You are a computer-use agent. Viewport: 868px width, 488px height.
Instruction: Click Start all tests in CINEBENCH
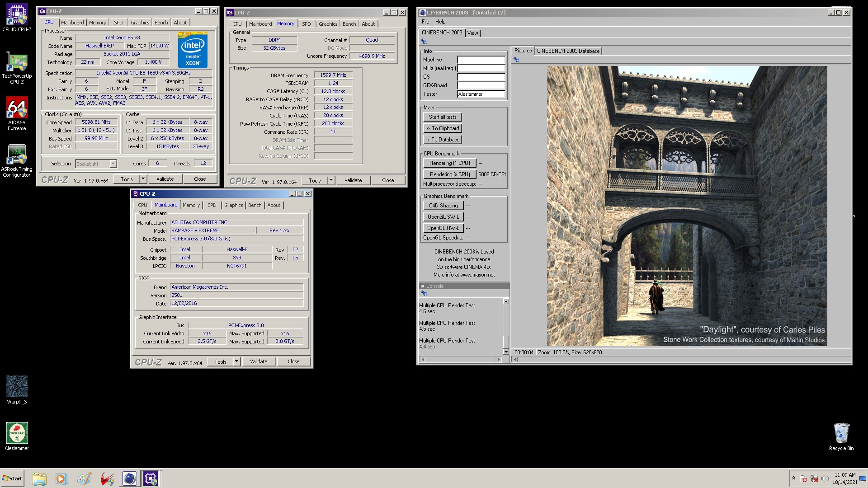click(x=443, y=117)
